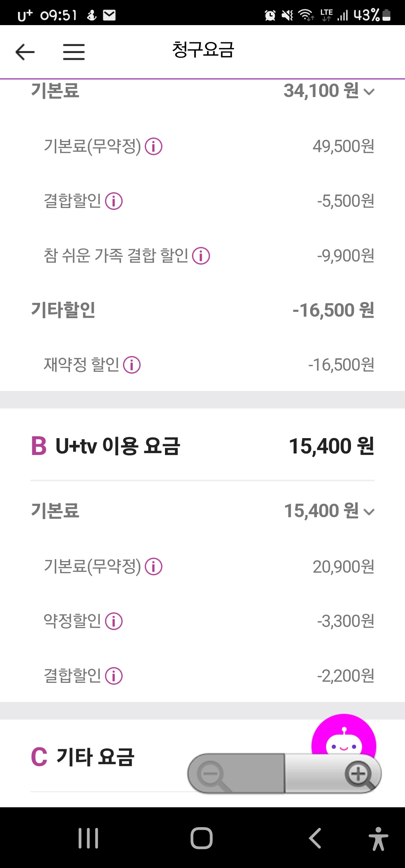Screen dimensions: 405x868
Task: Show info for 약정할인
Action: (114, 621)
